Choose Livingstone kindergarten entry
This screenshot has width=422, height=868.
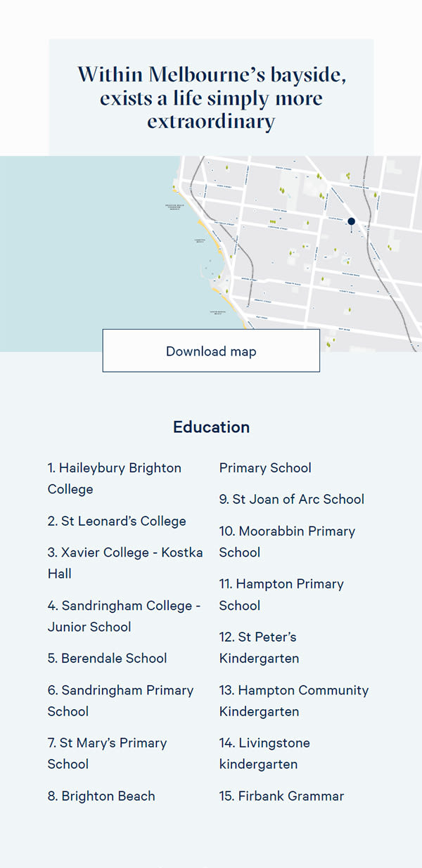point(264,753)
